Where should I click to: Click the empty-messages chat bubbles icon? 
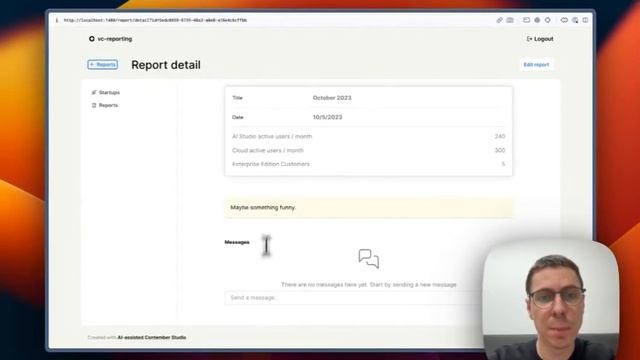[x=369, y=259]
